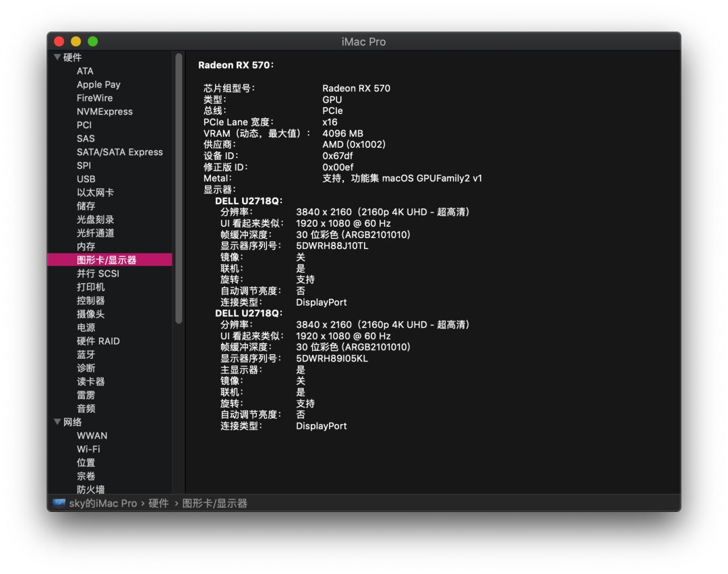The image size is (728, 574).
Task: Select 以太网卡 in the sidebar
Action: point(95,192)
